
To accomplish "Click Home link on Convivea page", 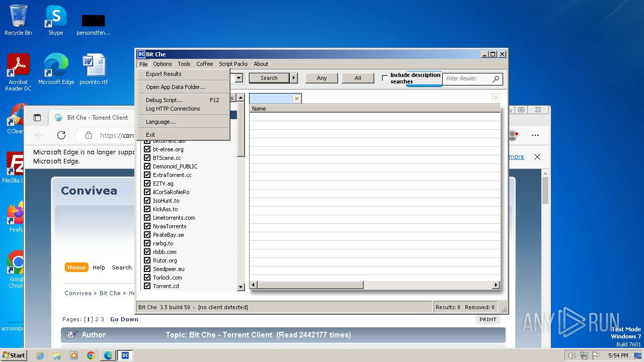I will [x=76, y=267].
